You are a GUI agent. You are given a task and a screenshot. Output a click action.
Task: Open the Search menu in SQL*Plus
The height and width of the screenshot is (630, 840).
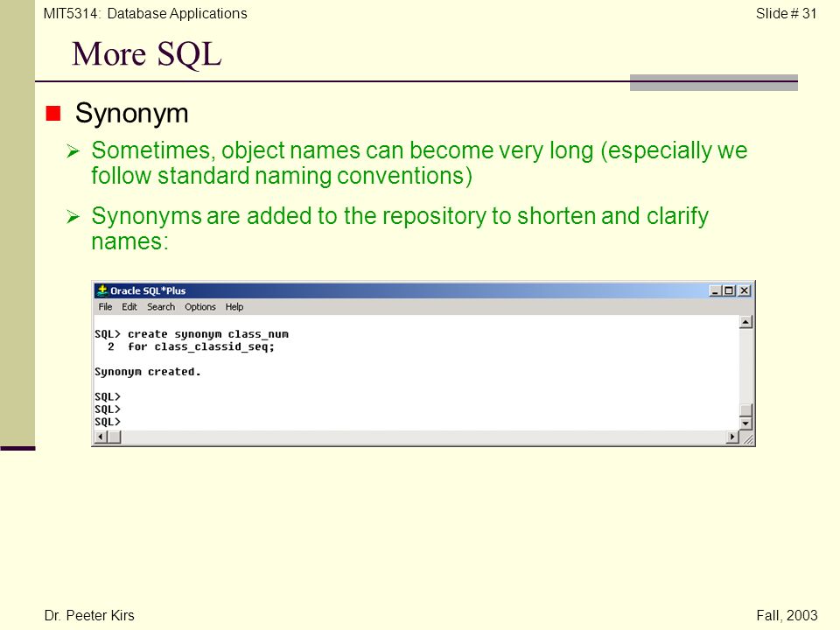point(161,307)
